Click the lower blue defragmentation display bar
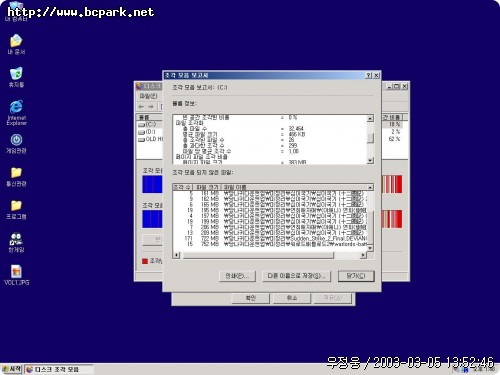Viewport: 500px width, 375px height. pyautogui.click(x=152, y=219)
